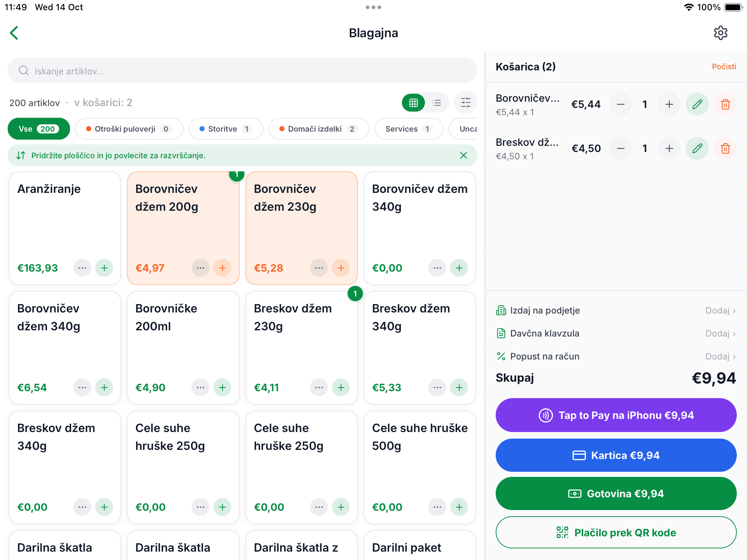Open more options for Cele suhe hruške 500g
This screenshot has width=747, height=560.
point(437,507)
